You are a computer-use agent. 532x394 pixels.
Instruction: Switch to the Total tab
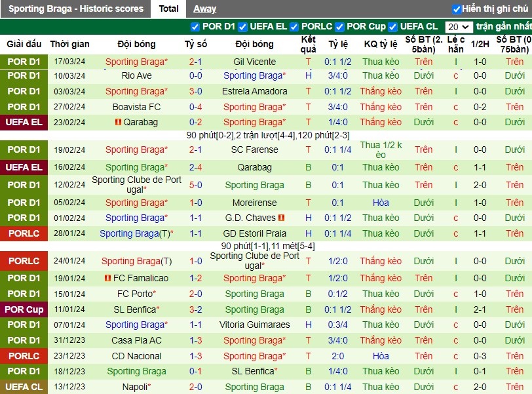(168, 9)
